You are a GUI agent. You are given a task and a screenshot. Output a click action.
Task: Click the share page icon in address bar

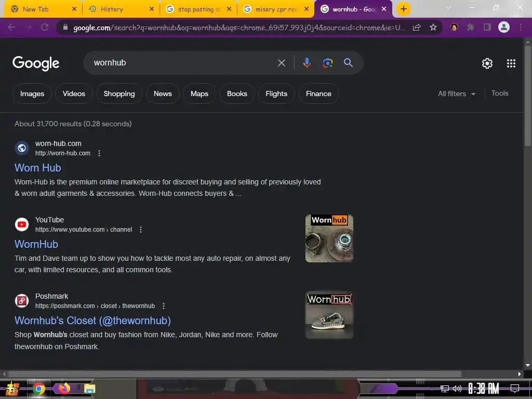coord(417,28)
